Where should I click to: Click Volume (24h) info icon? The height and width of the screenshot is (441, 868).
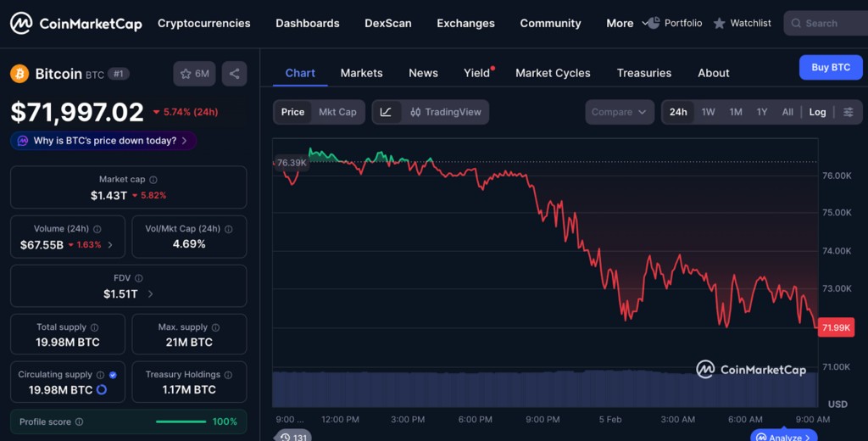[97, 229]
